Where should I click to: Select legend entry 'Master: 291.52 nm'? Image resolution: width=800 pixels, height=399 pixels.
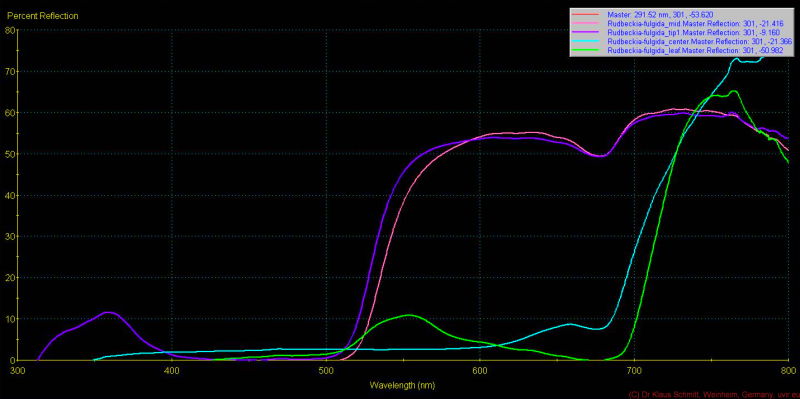pos(660,15)
